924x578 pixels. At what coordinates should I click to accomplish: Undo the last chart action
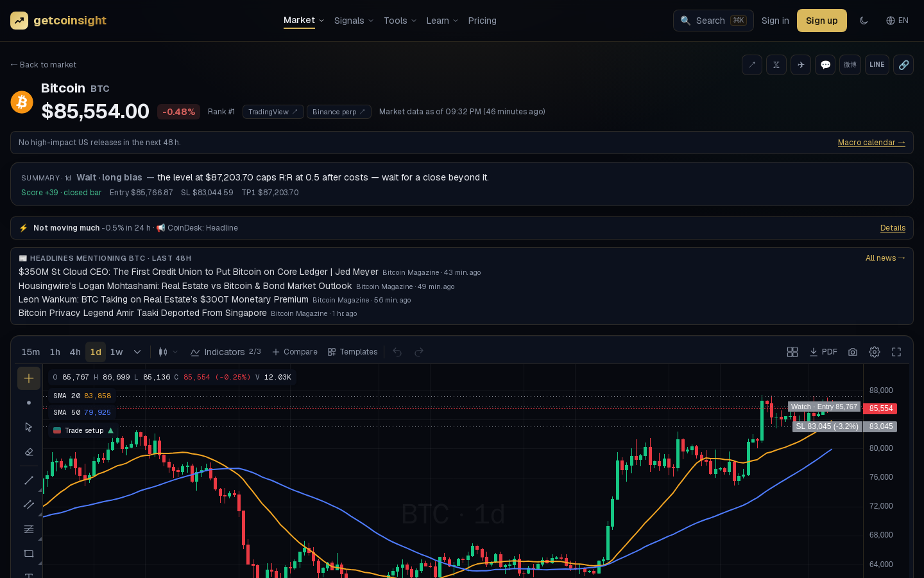point(397,352)
